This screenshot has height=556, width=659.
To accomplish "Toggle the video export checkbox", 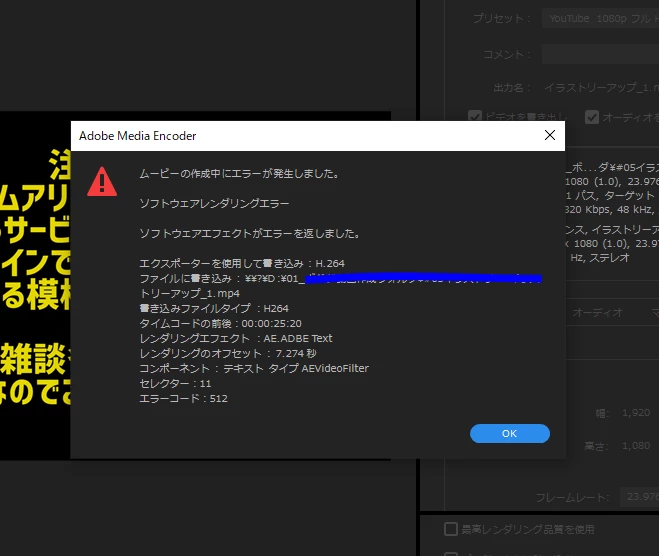I will [475, 116].
